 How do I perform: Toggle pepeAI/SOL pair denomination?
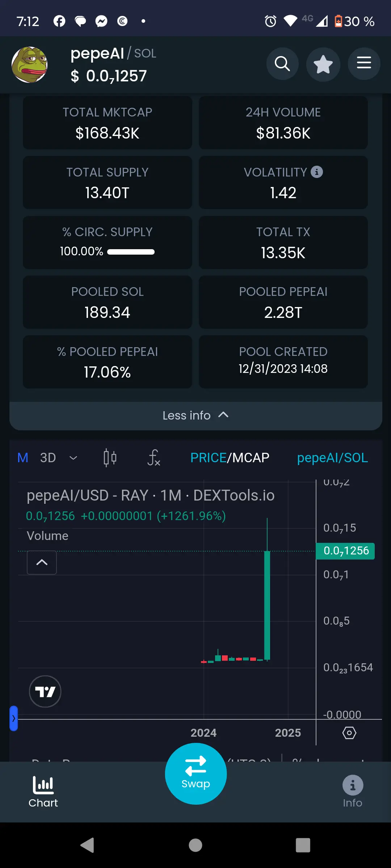tap(332, 458)
